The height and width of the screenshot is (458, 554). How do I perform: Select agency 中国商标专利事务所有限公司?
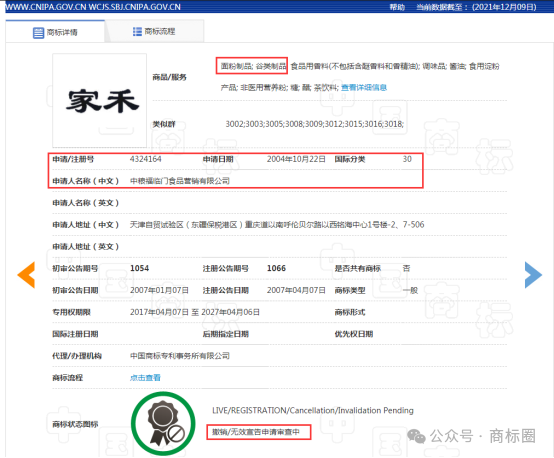point(180,356)
